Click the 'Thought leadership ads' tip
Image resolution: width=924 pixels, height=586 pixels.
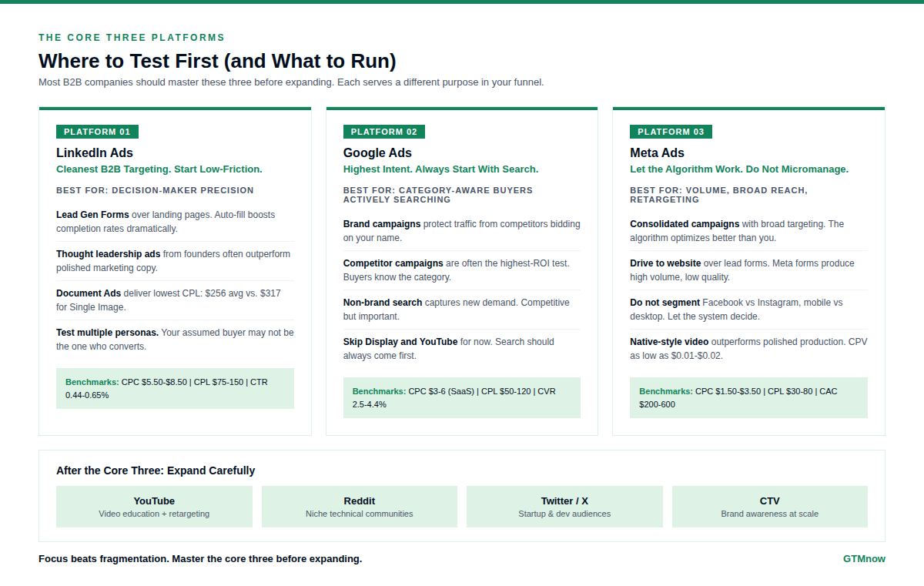click(175, 261)
